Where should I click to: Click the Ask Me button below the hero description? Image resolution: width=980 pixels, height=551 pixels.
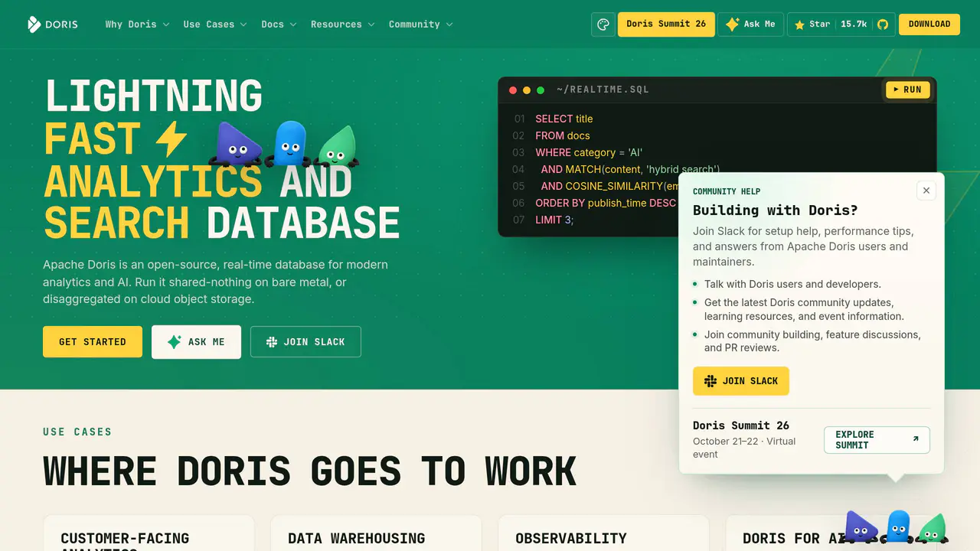(196, 342)
